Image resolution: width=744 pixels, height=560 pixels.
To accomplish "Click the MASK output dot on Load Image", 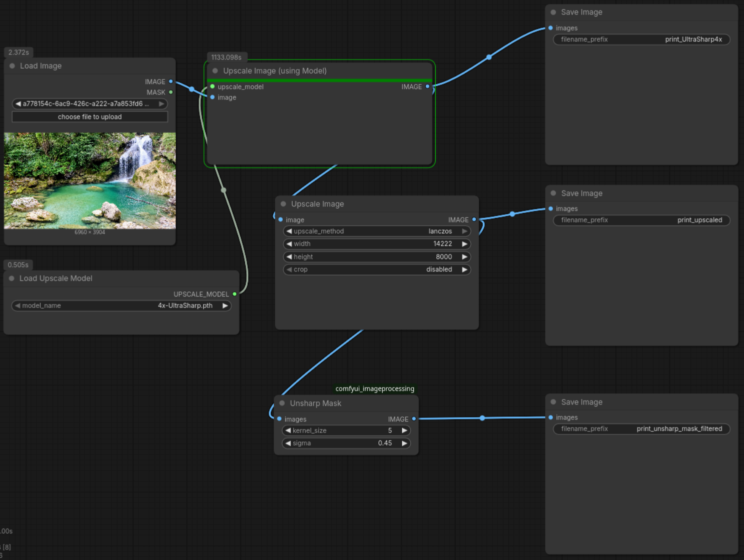I will (170, 92).
